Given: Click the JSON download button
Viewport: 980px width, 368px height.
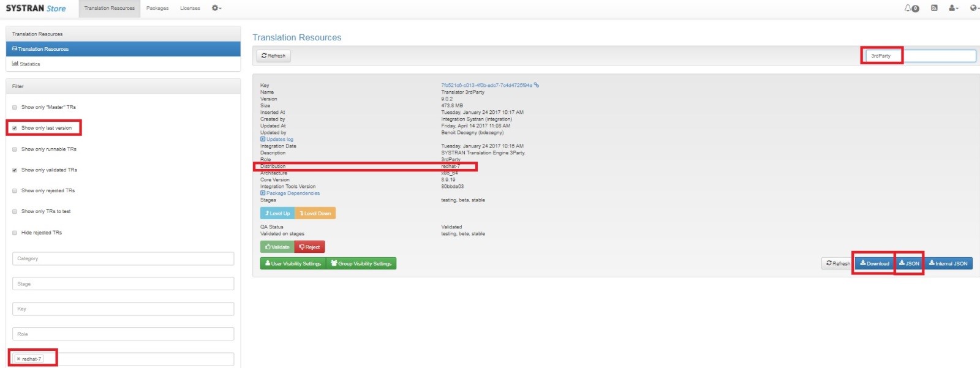Looking at the screenshot, I should click(x=909, y=263).
